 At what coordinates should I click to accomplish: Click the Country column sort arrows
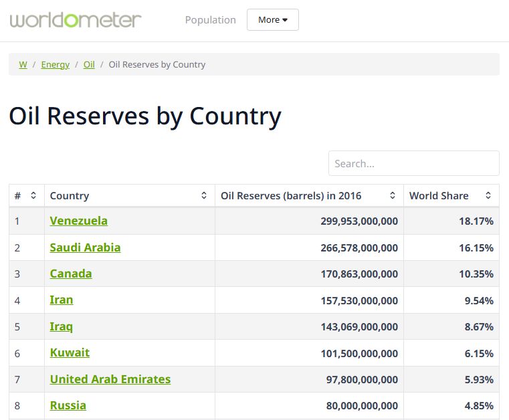204,196
